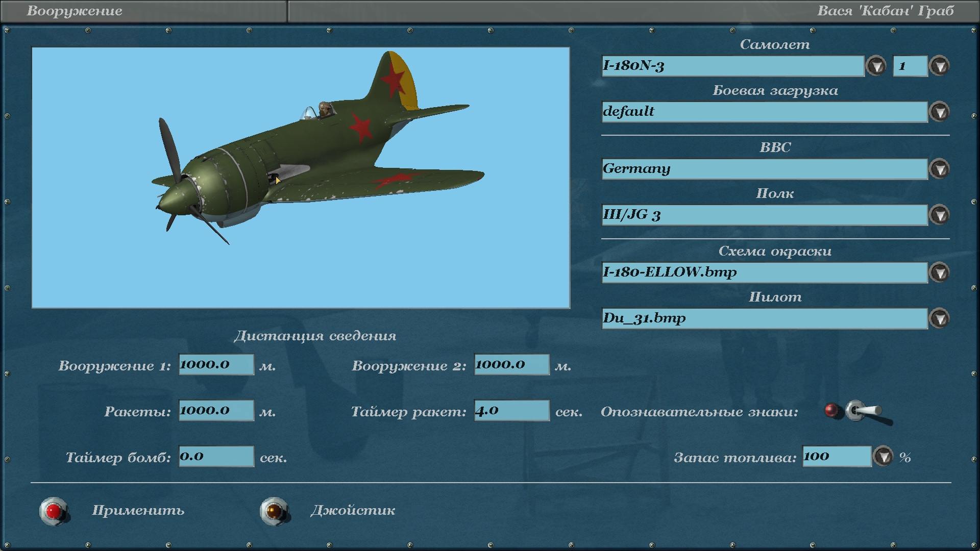Click the Запас топлива value field
Viewport: 980px width, 551px height.
tap(837, 457)
